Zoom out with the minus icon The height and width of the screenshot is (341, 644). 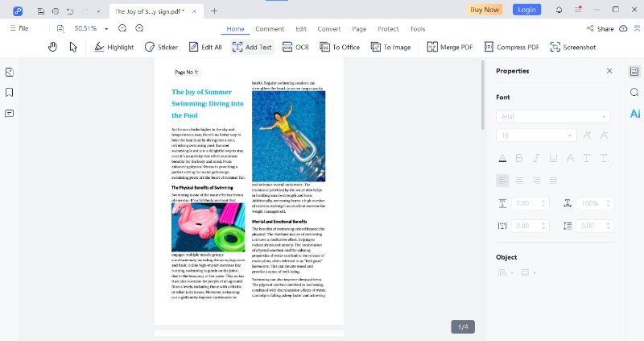coord(122,28)
